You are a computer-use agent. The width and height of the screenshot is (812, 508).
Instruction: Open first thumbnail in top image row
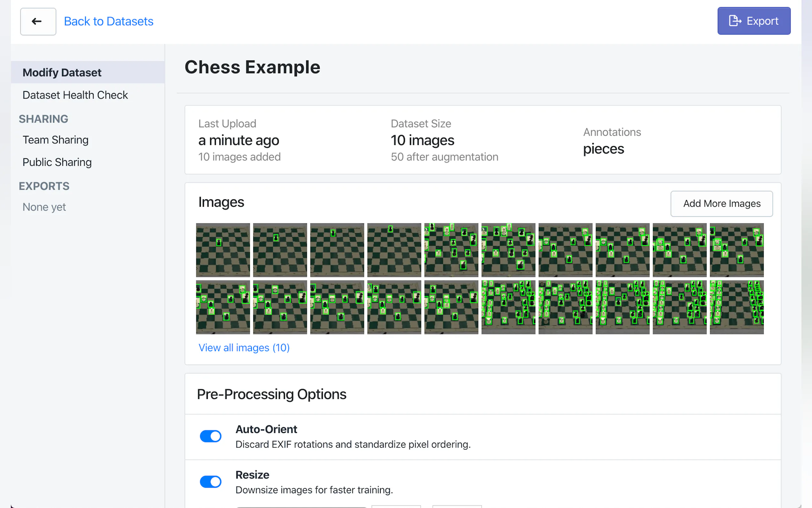point(223,250)
